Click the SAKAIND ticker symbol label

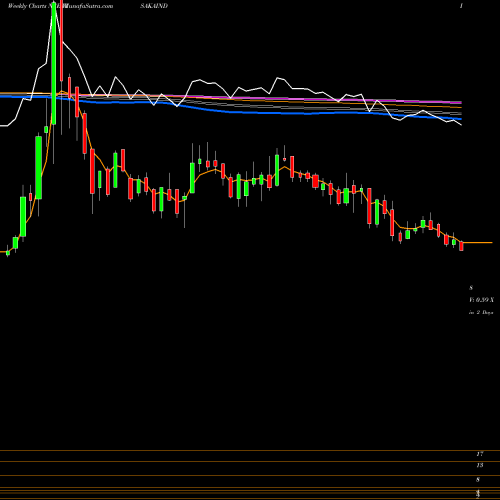[x=154, y=6]
